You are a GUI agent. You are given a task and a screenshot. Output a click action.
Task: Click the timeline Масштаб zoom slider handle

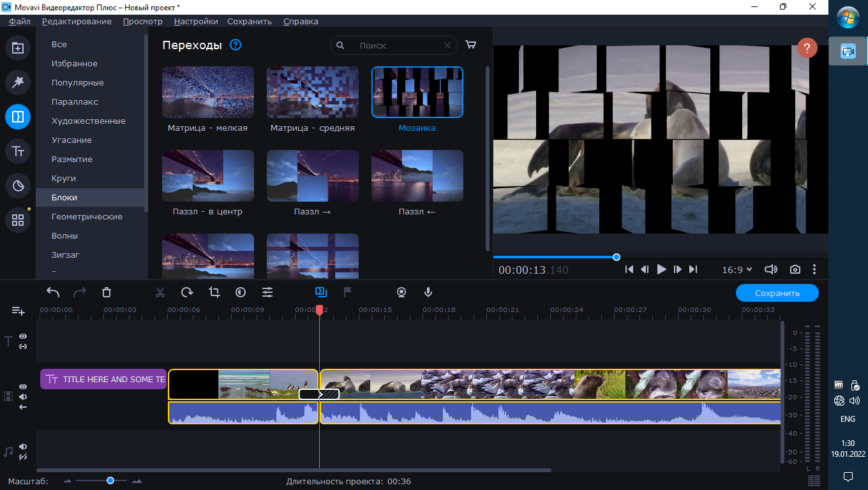[110, 480]
